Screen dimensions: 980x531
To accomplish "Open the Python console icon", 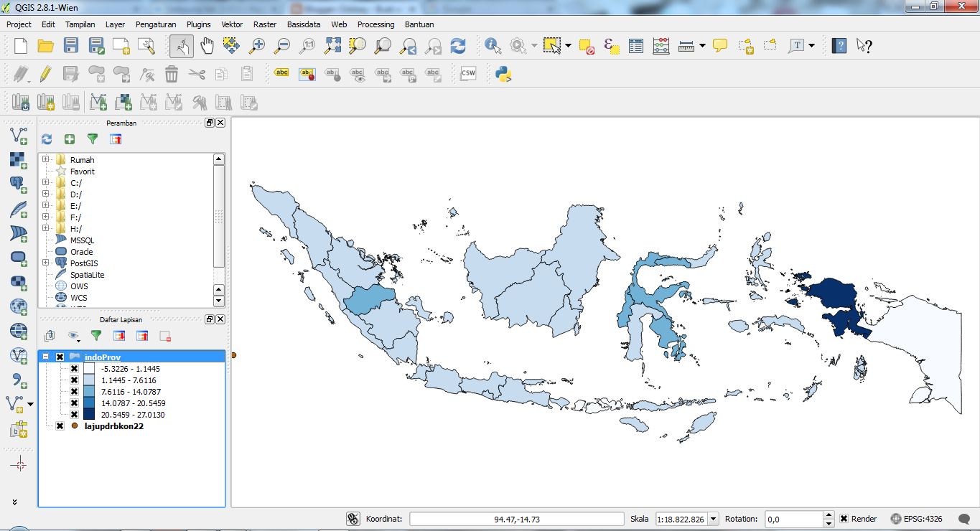I will (x=503, y=74).
